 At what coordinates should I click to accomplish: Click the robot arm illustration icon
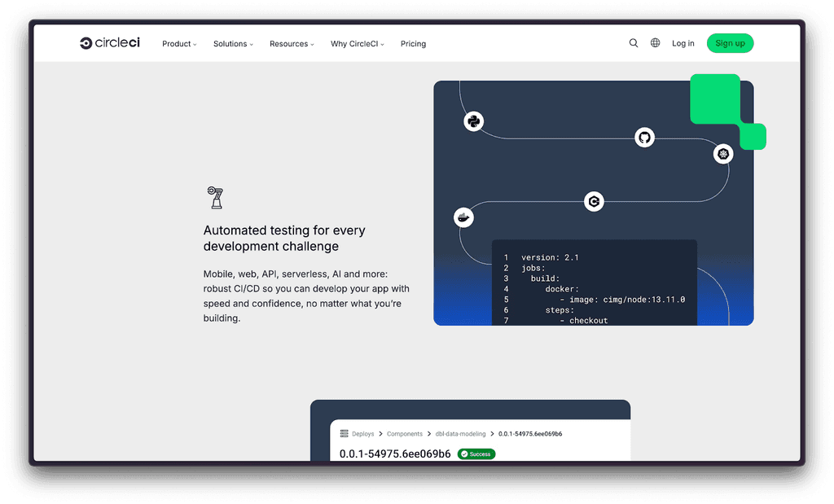(x=215, y=197)
